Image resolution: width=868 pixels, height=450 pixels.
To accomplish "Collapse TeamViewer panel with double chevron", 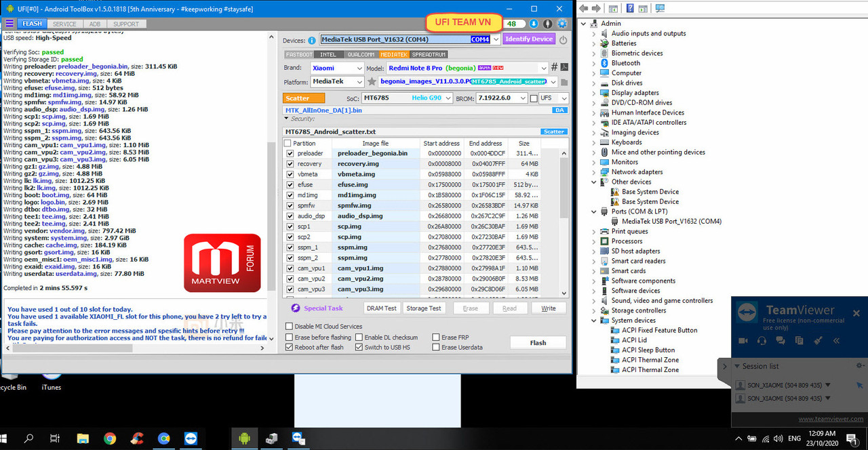I will [x=836, y=340].
